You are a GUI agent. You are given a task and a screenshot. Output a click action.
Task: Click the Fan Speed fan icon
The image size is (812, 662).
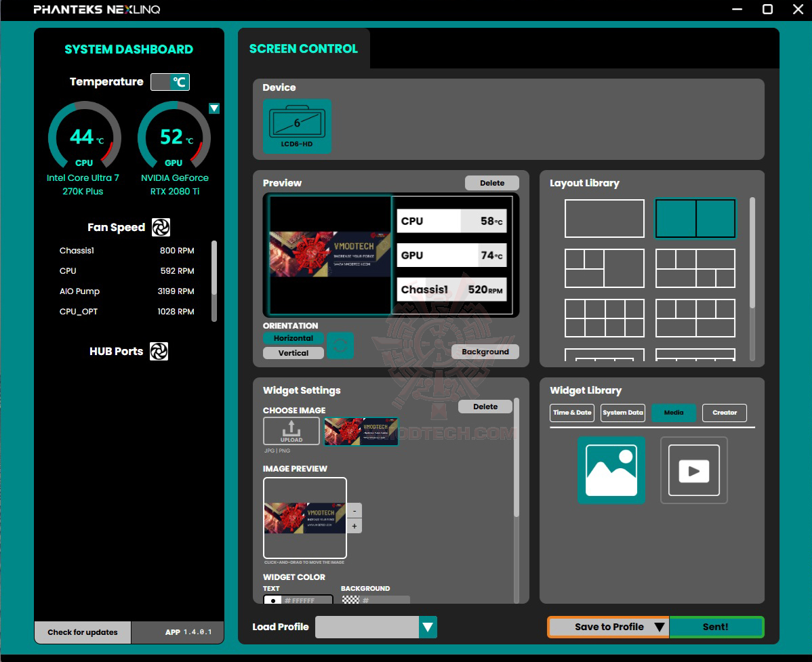(x=161, y=227)
